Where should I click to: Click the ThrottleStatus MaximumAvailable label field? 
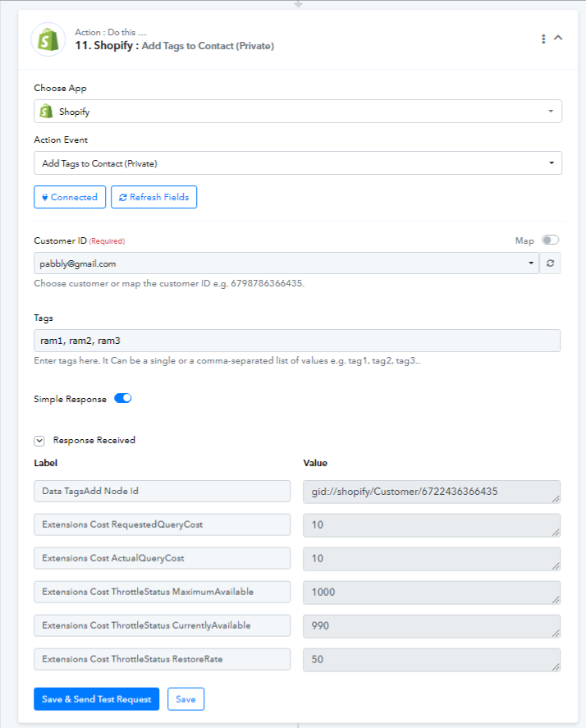pos(162,592)
